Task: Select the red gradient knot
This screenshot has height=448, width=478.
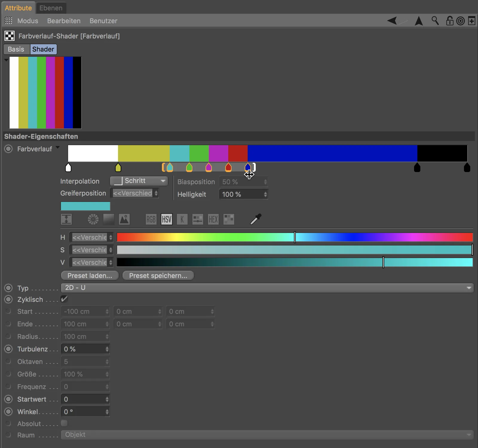Action: pyautogui.click(x=228, y=168)
